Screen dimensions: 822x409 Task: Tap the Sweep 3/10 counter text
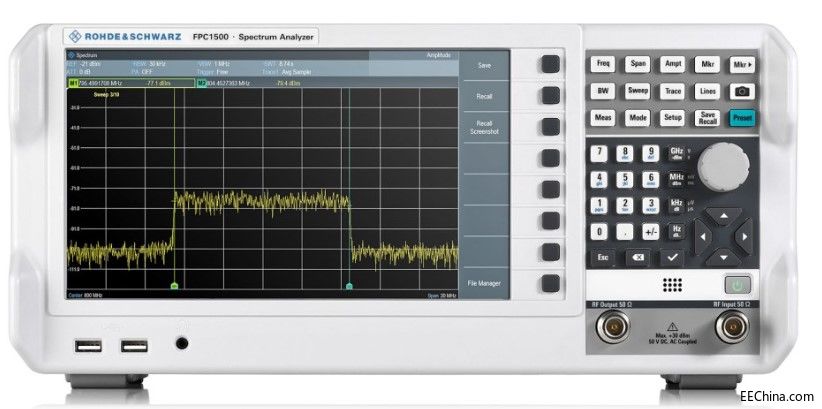(x=106, y=95)
